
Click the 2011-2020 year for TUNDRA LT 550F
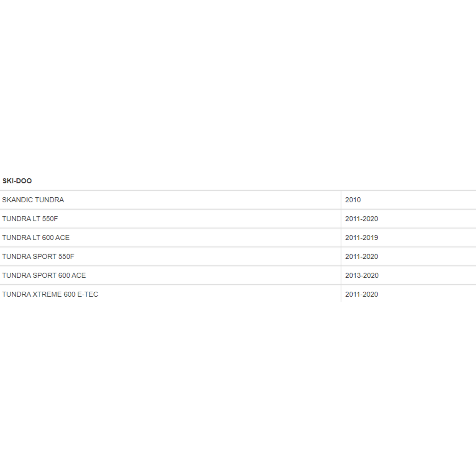pyautogui.click(x=362, y=219)
